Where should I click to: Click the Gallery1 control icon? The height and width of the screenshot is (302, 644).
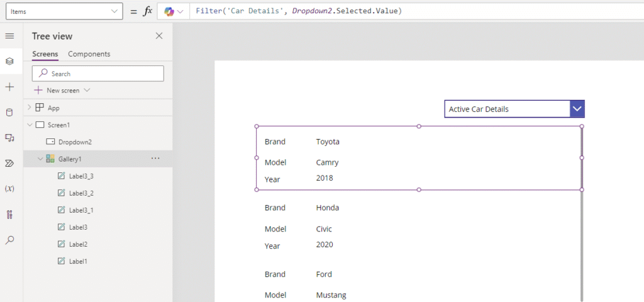point(50,159)
